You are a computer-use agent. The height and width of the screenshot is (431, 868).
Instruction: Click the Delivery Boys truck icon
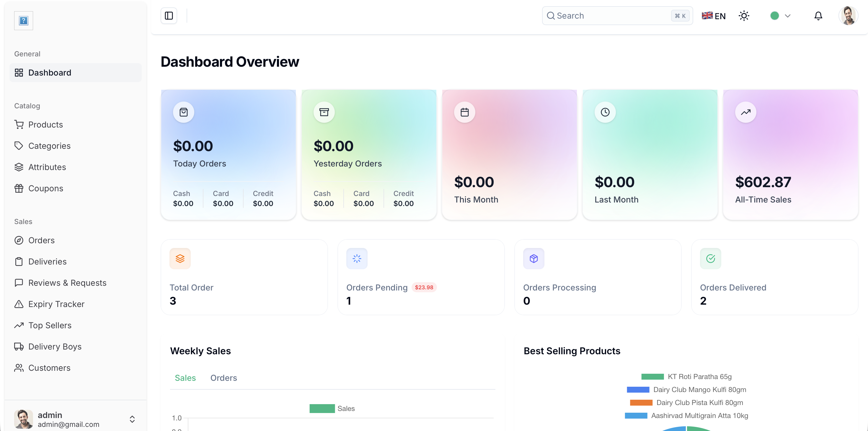[x=19, y=346]
